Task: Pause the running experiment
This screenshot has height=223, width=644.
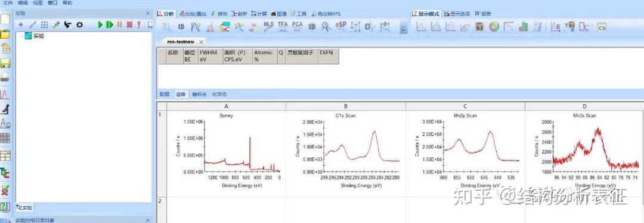Action: click(x=119, y=24)
